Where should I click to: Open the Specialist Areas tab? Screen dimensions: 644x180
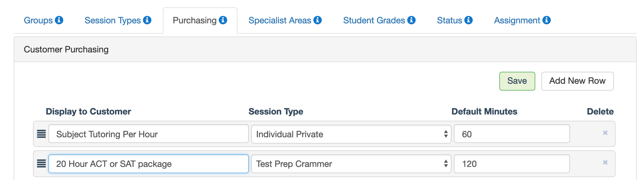[280, 21]
